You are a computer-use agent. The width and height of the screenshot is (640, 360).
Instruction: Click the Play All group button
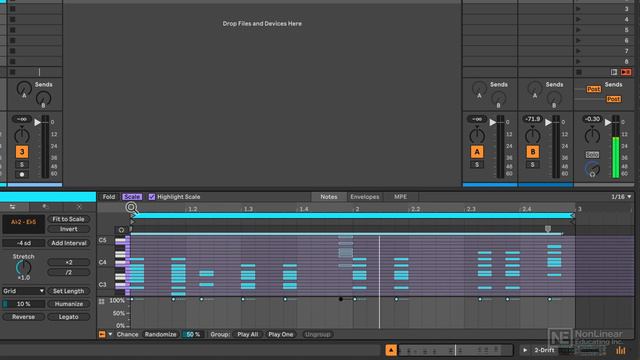(248, 334)
